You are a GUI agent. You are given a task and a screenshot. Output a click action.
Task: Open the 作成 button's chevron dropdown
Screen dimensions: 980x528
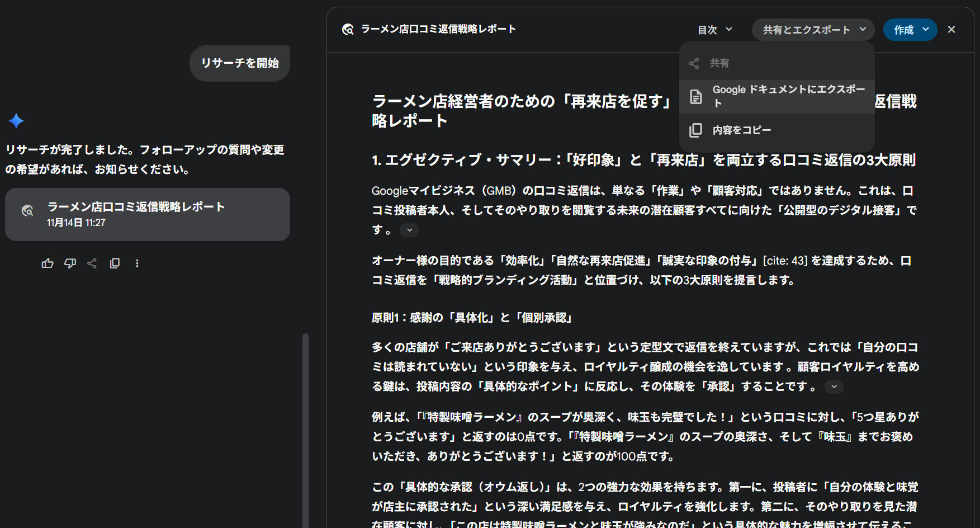925,29
